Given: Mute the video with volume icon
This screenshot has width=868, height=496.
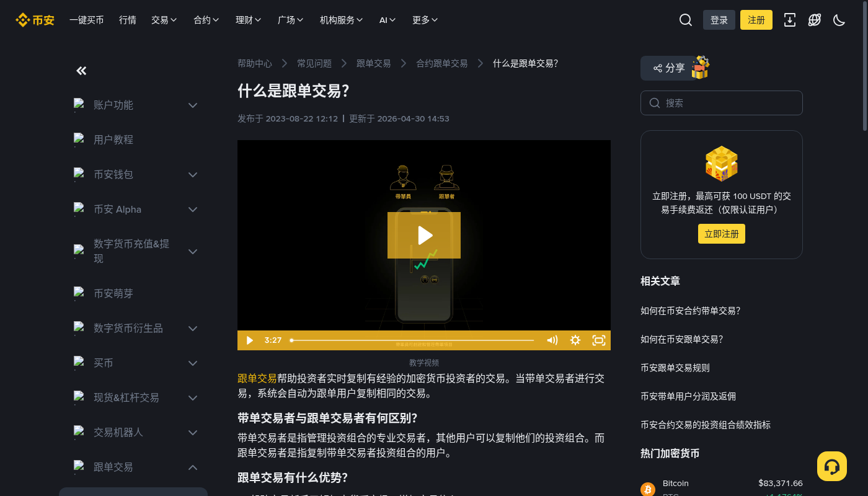Looking at the screenshot, I should tap(552, 340).
